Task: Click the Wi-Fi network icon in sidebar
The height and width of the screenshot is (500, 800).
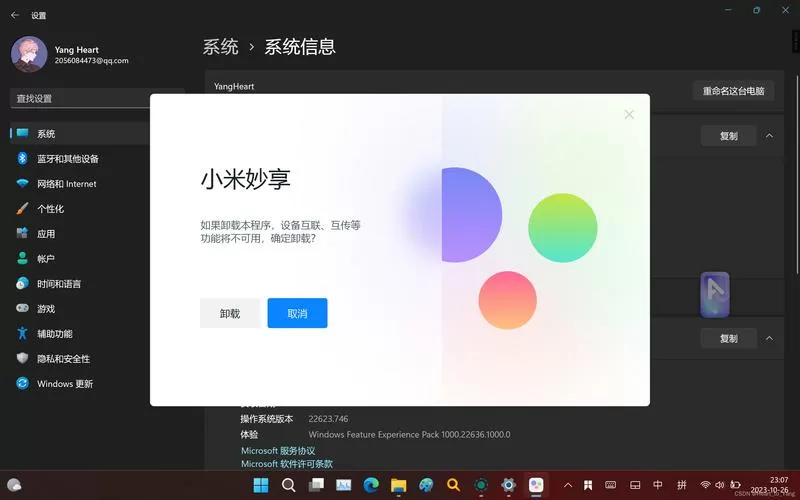Action: coord(22,183)
